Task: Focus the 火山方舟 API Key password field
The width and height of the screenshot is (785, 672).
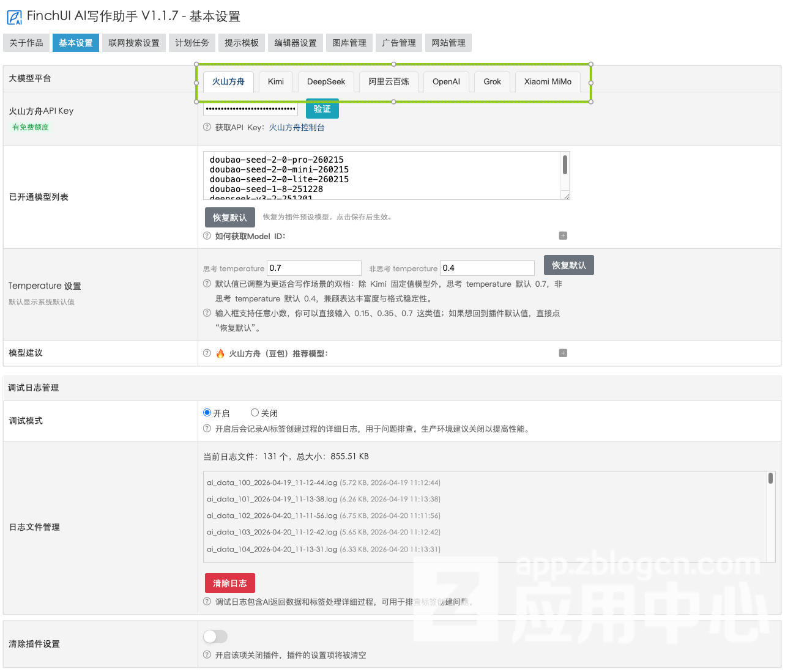Action: (x=250, y=109)
